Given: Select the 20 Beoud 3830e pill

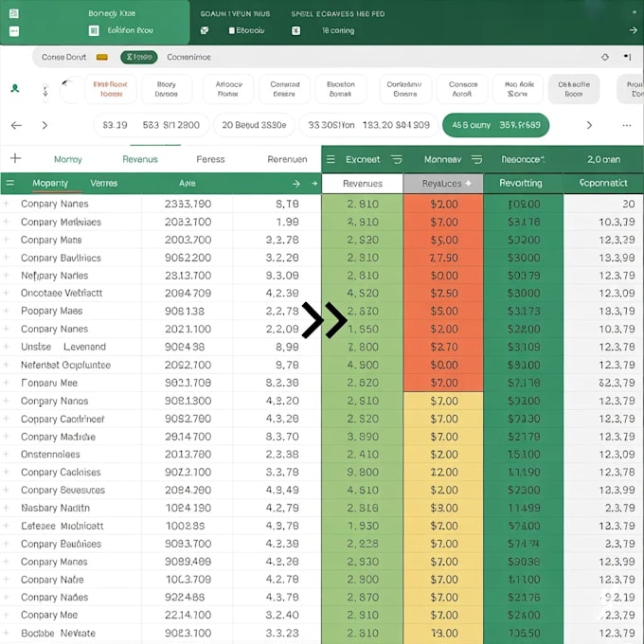Looking at the screenshot, I should pyautogui.click(x=254, y=125).
